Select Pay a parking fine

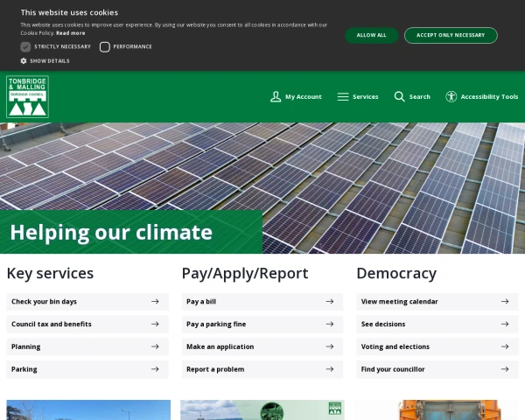click(x=216, y=324)
